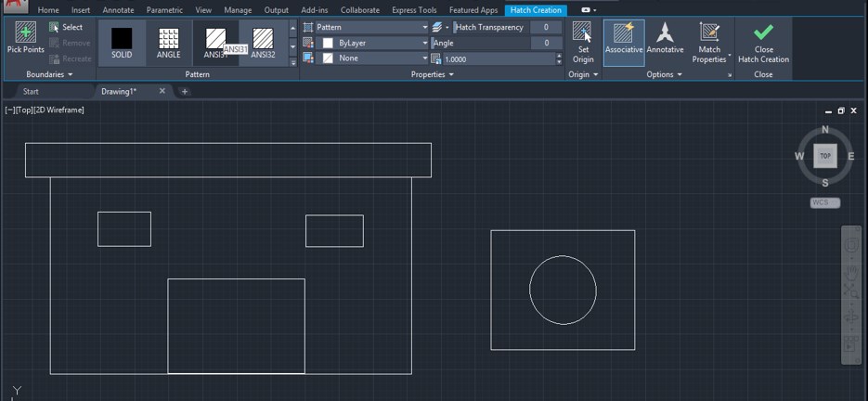Open the WCS coordinate system dropdown

[x=824, y=202]
